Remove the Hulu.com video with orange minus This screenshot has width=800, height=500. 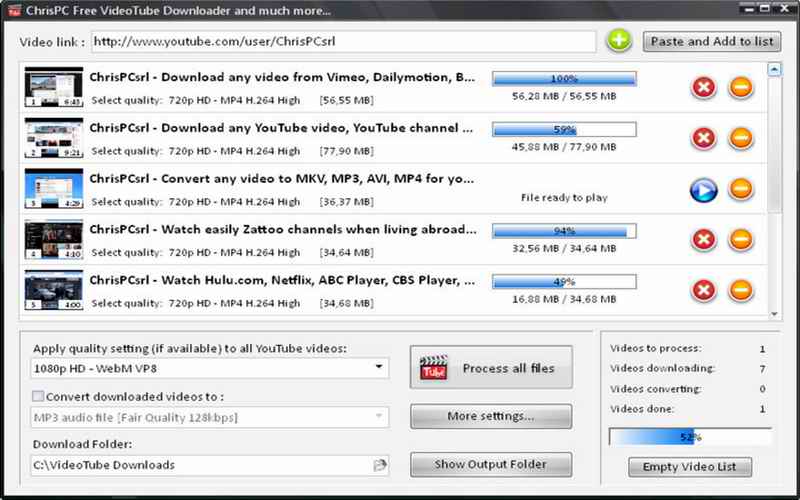741,290
